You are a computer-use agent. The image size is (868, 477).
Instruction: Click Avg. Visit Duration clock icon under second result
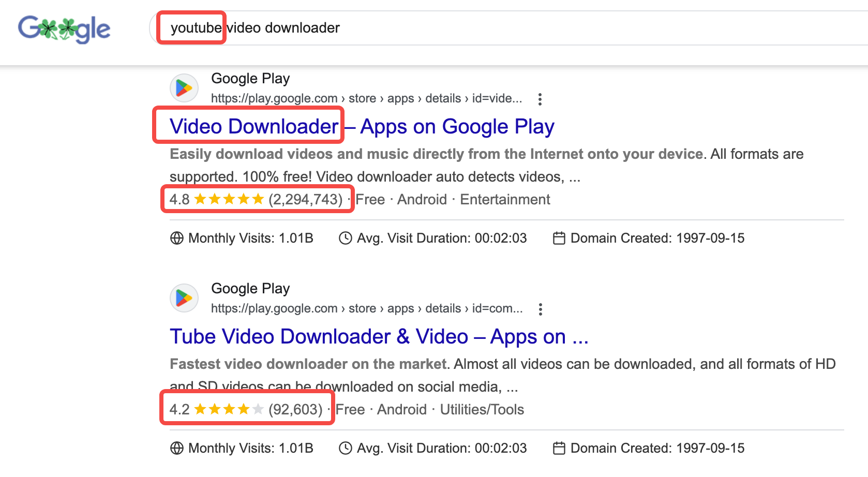pos(345,448)
